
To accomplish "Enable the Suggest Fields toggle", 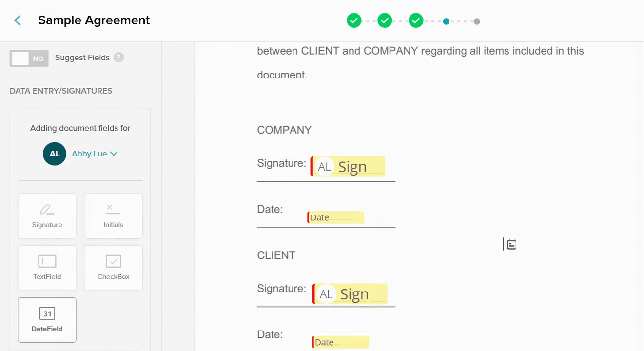I will 29,58.
